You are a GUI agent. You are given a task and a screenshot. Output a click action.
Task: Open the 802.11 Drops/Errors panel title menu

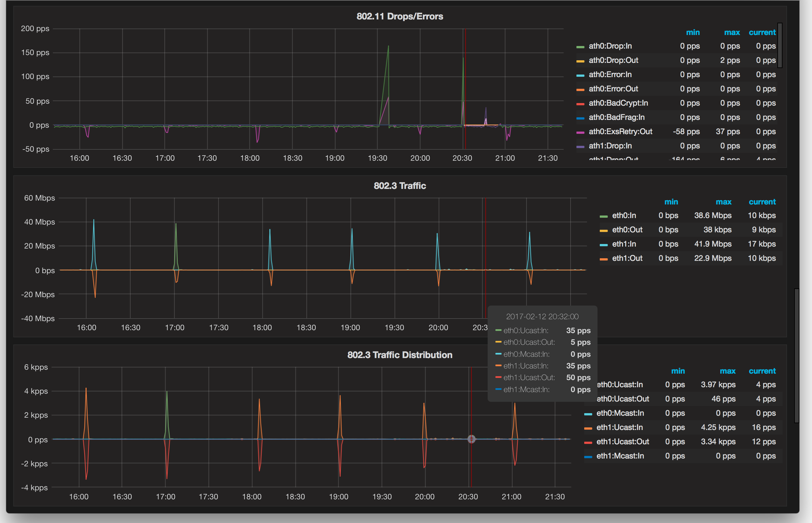400,16
